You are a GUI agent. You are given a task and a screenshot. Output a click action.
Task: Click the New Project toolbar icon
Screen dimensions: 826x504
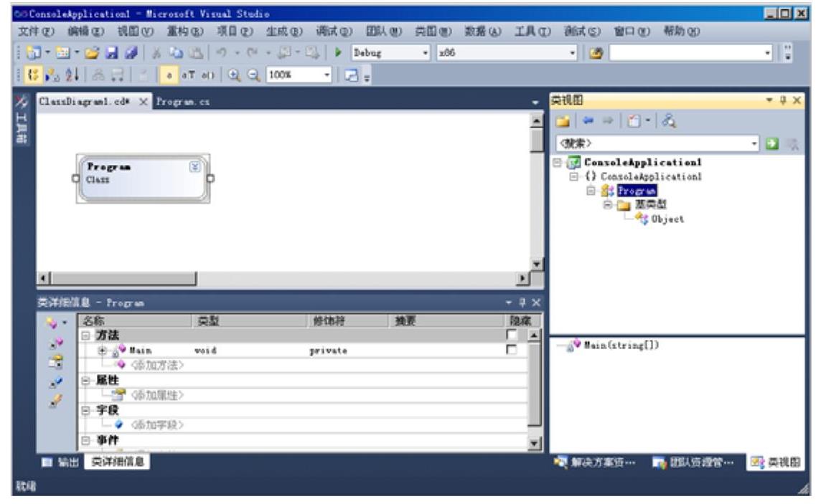tap(34, 52)
